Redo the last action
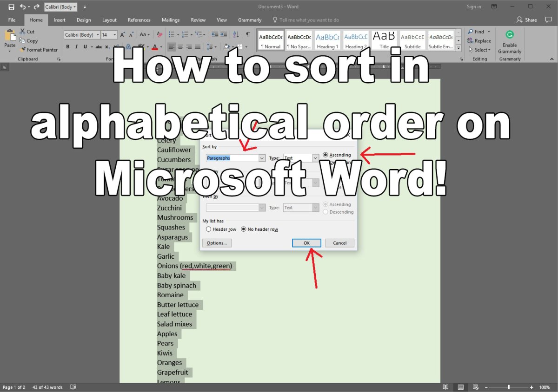The height and width of the screenshot is (392, 558). (37, 7)
